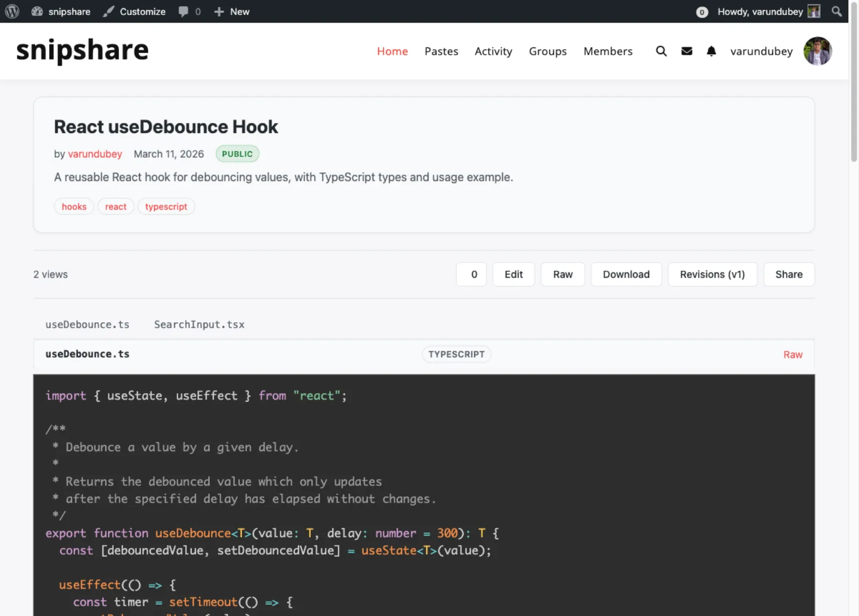
Task: Click the paste description text
Action: pos(283,177)
